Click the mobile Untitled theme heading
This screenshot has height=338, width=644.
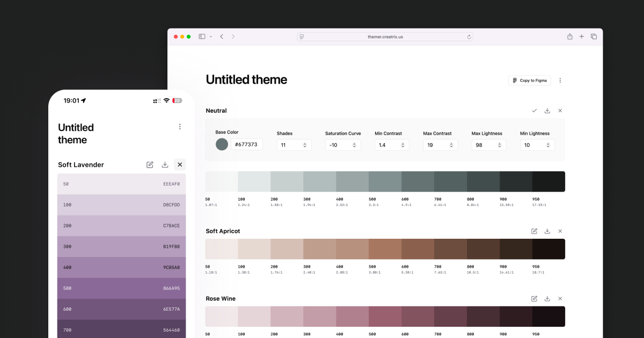pyautogui.click(x=76, y=134)
